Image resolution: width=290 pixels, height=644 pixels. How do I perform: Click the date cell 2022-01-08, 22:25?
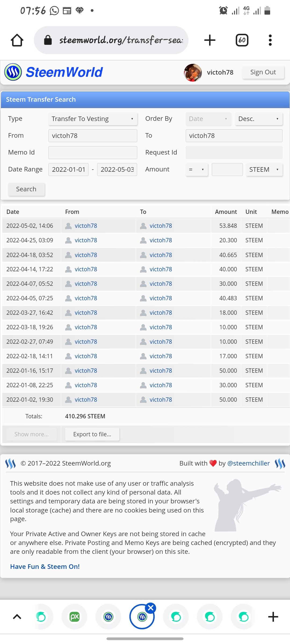[x=30, y=385]
